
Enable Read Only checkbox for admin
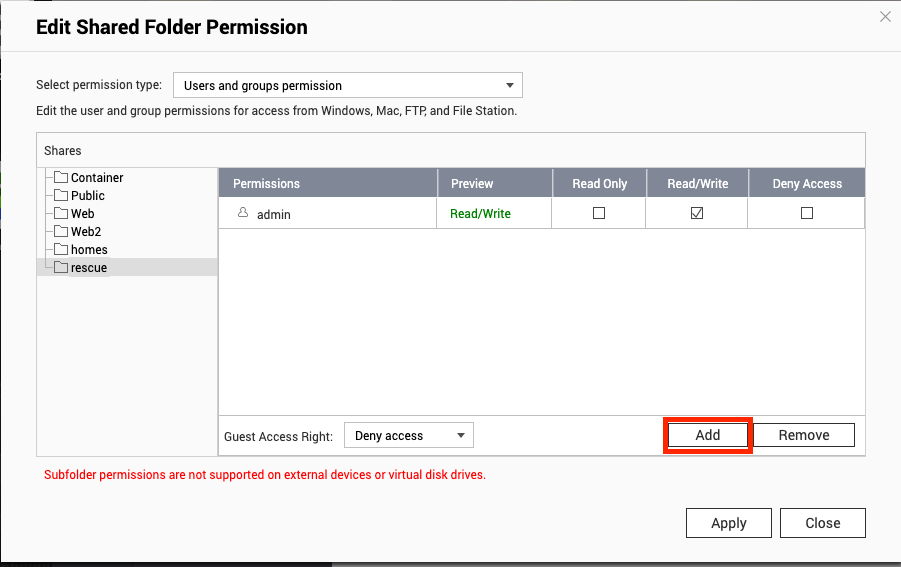[x=599, y=213]
